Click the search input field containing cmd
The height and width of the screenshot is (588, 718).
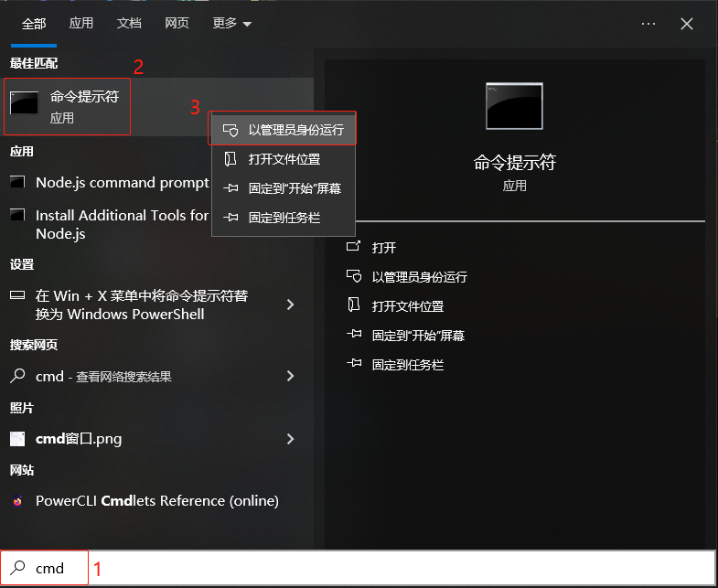(x=366, y=568)
